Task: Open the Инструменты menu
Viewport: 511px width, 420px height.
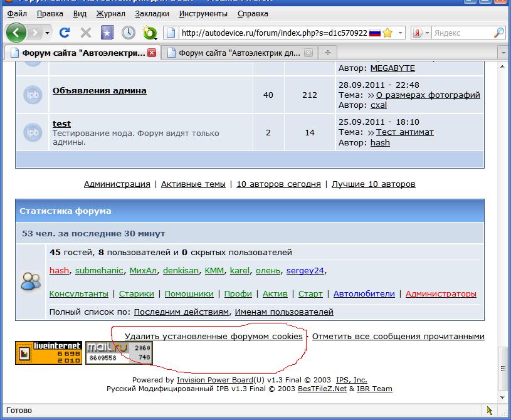Action: [x=203, y=14]
